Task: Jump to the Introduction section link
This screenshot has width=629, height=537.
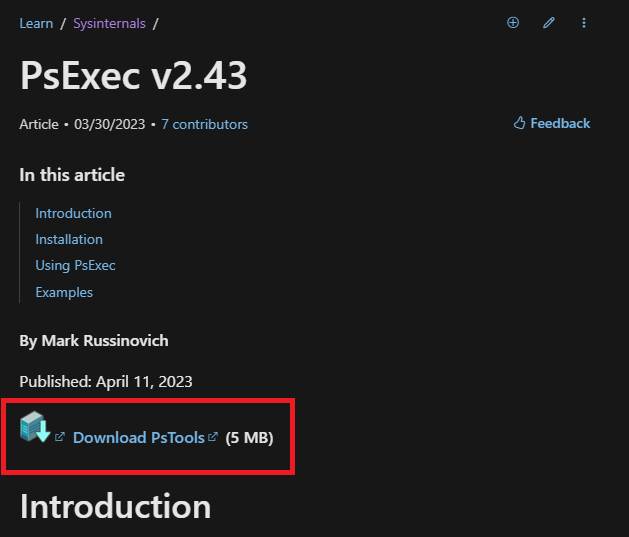Action: click(x=73, y=213)
